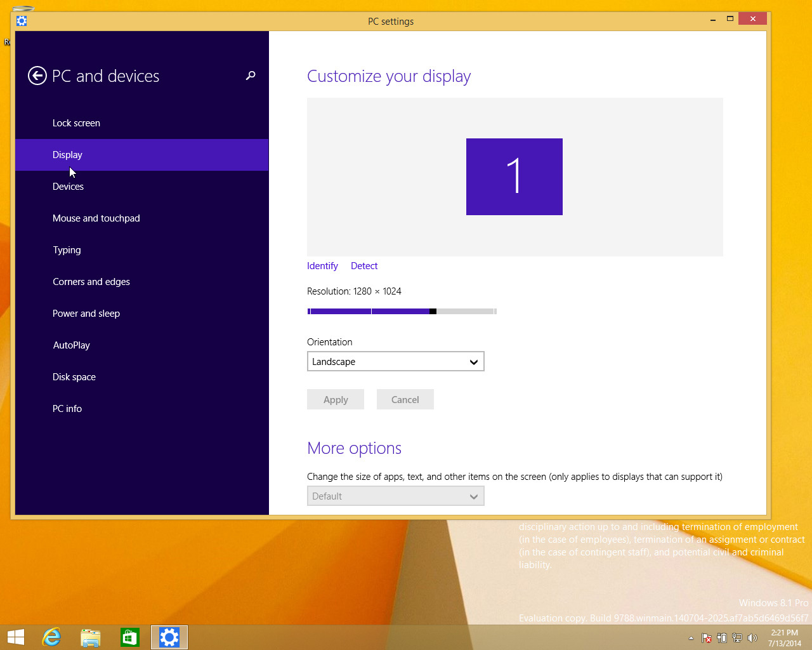Open Power and sleep settings
The image size is (812, 650).
point(86,313)
